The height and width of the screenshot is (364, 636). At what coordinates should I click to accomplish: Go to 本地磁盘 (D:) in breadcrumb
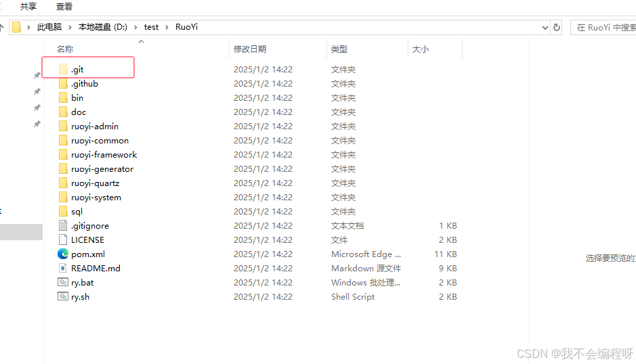(x=103, y=27)
